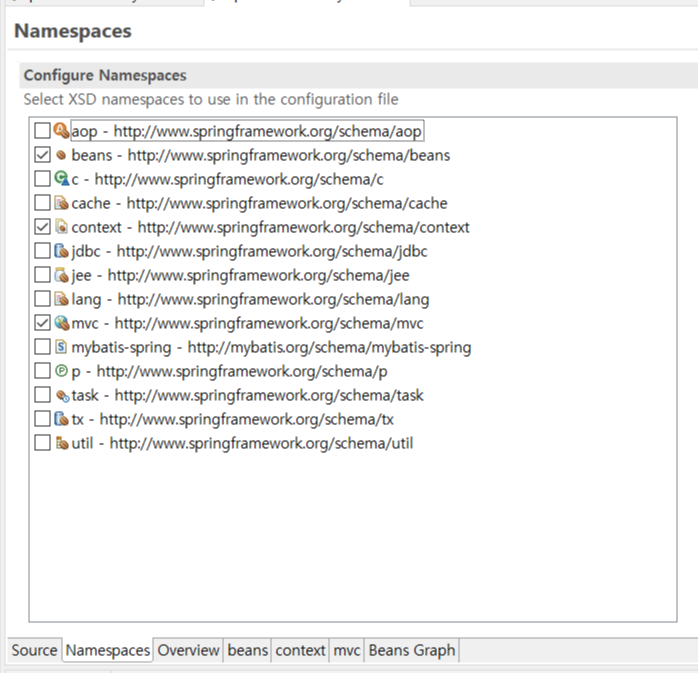The width and height of the screenshot is (698, 673).
Task: Select the c schema URL row
Action: (x=227, y=179)
